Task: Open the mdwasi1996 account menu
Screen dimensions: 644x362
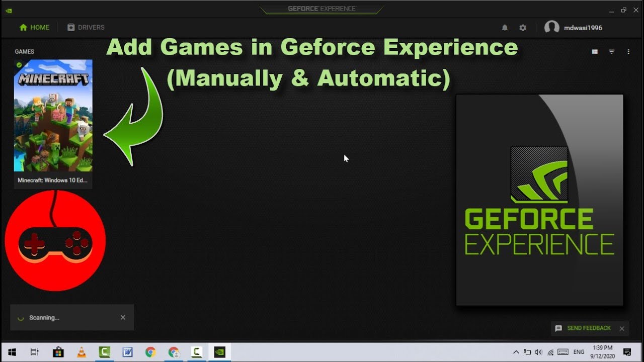Action: tap(574, 28)
